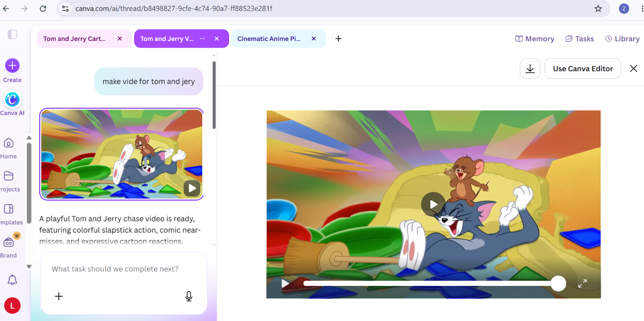
Task: Add a new thread tab with plus
Action: click(339, 39)
